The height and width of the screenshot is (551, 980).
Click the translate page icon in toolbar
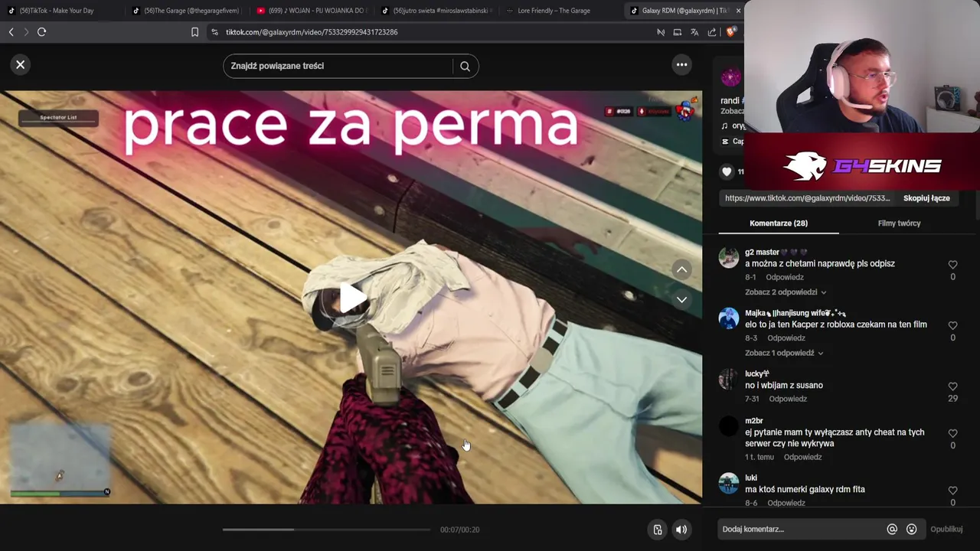[694, 32]
